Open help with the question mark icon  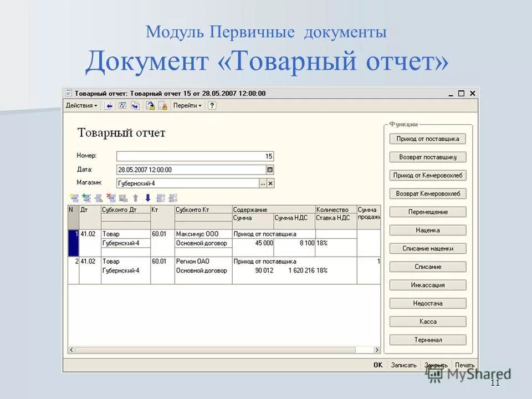[x=212, y=106]
